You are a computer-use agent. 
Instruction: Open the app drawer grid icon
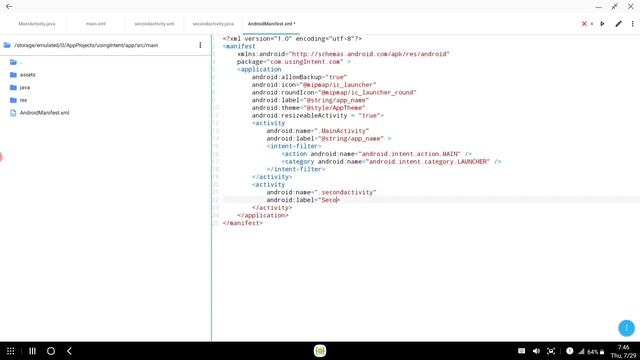[x=11, y=351]
